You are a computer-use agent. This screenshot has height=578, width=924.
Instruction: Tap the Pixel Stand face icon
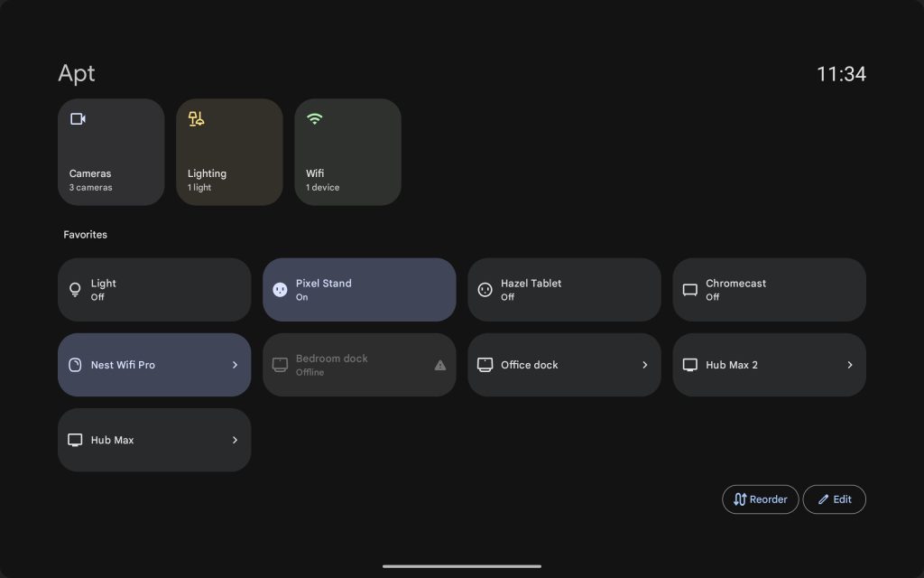[281, 289]
